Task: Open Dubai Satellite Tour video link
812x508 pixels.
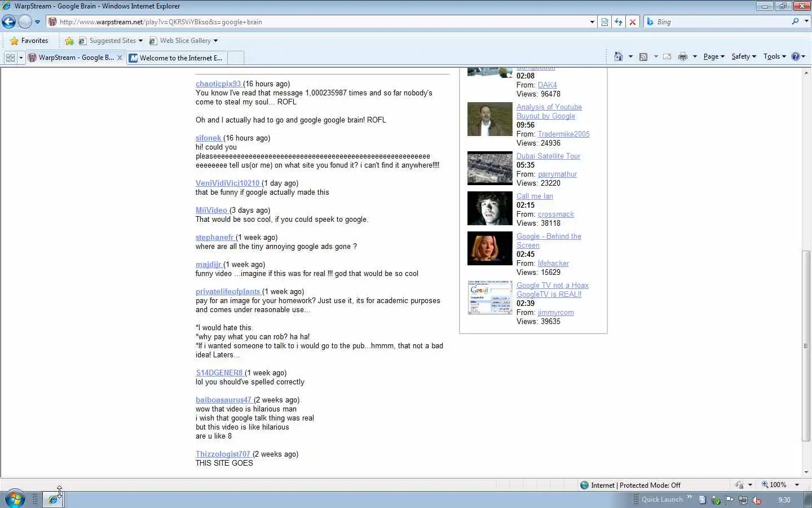Action: 548,156
